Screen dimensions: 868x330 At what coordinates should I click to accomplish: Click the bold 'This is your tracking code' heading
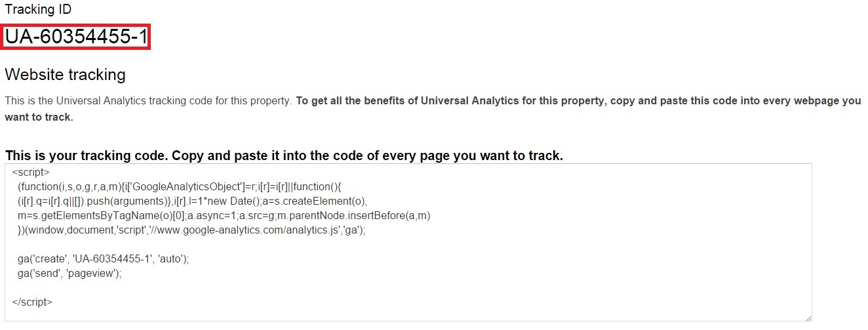(x=284, y=156)
